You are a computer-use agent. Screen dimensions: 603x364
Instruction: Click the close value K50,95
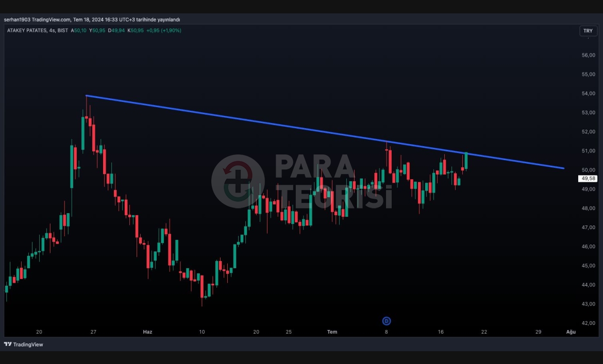point(136,30)
